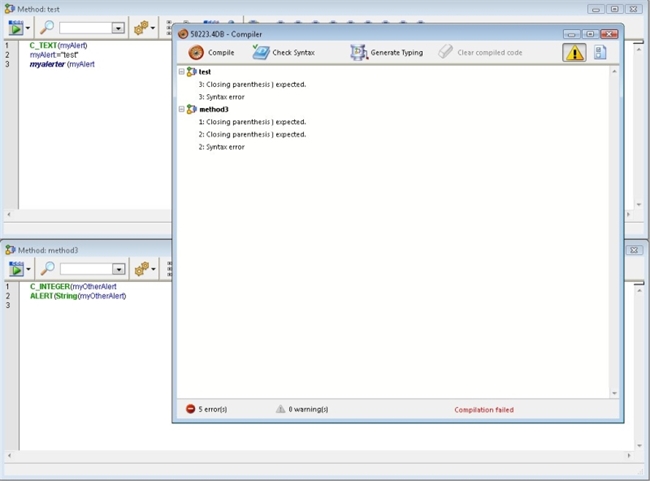Click the gears icon in method3 toolbar

pyautogui.click(x=142, y=269)
